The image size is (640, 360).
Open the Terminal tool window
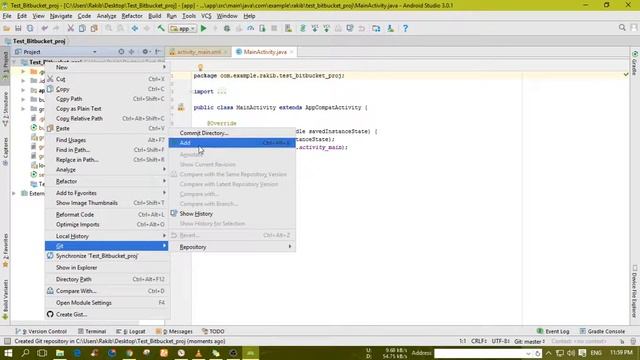point(92,331)
